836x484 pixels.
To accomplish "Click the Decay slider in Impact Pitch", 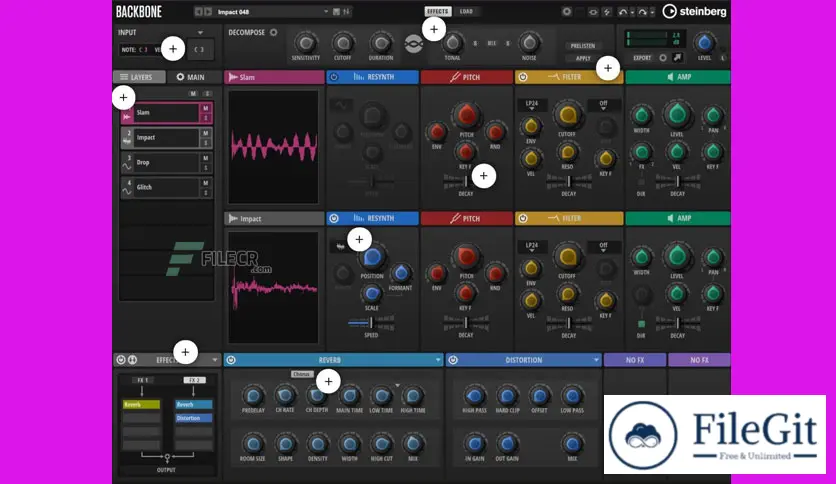I will (465, 322).
